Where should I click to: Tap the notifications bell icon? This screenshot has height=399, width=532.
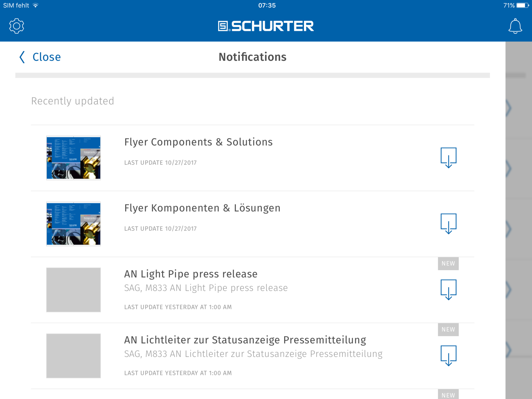coord(515,26)
